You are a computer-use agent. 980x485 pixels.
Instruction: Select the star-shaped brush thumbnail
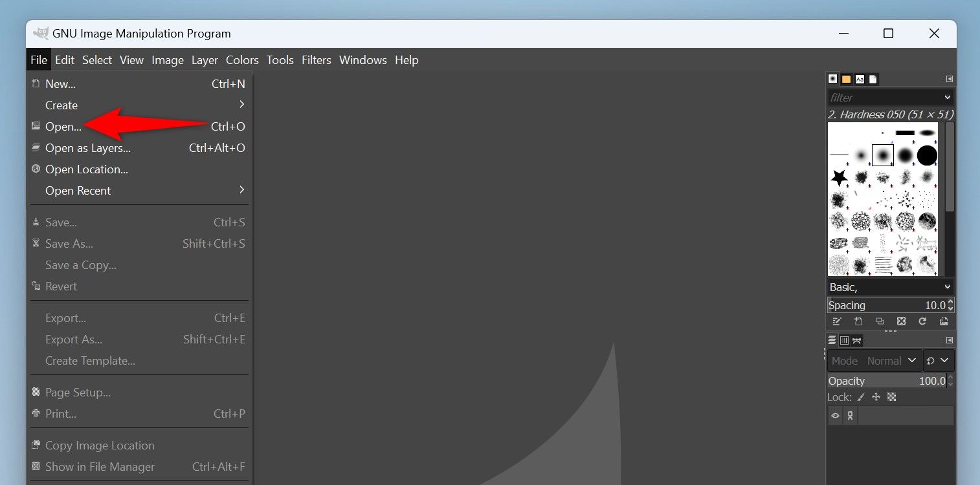pyautogui.click(x=840, y=177)
